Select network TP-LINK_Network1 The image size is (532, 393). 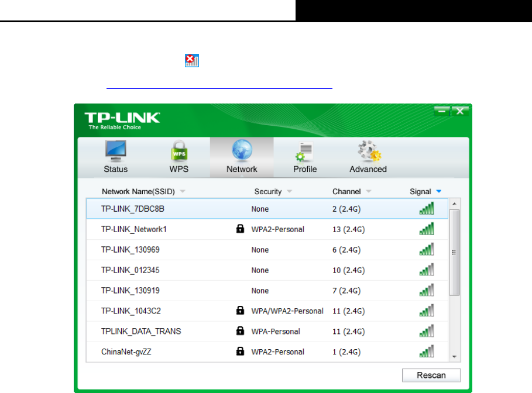267,229
